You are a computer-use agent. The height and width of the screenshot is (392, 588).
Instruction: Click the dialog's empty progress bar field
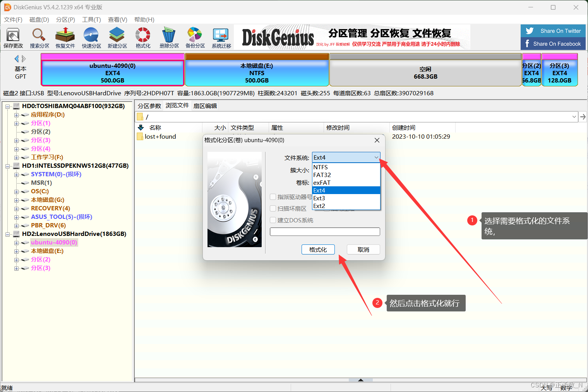click(325, 232)
